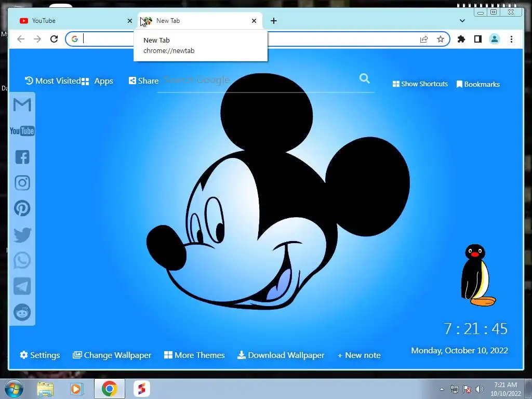Open Windows Explorer from taskbar
The height and width of the screenshot is (399, 532).
(x=45, y=389)
